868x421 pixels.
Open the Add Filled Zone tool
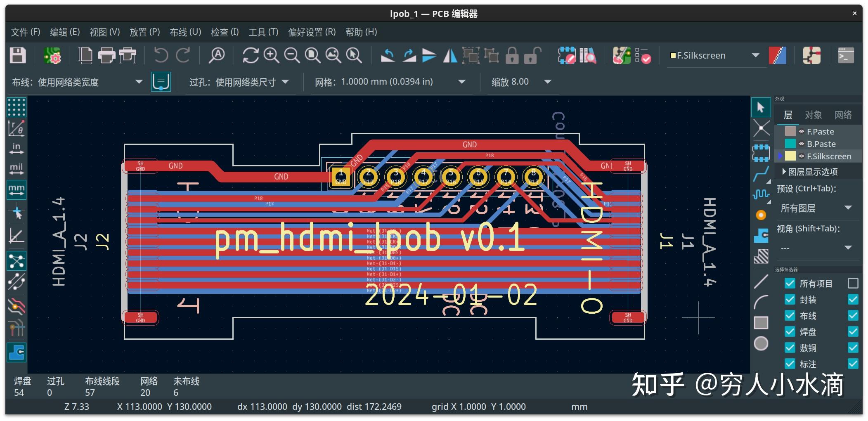pos(762,236)
